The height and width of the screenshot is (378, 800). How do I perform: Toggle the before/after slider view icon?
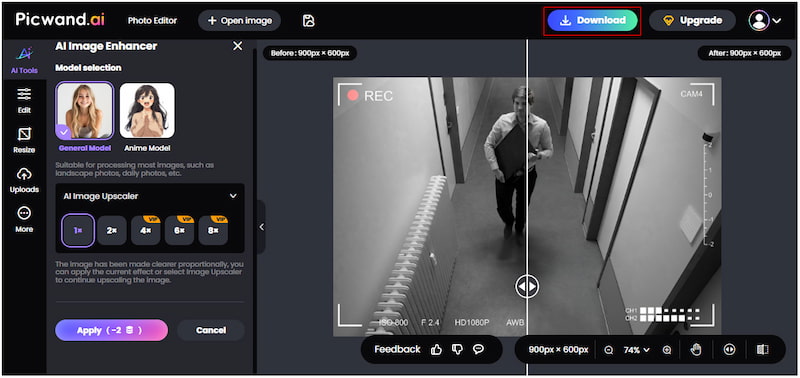click(x=730, y=349)
